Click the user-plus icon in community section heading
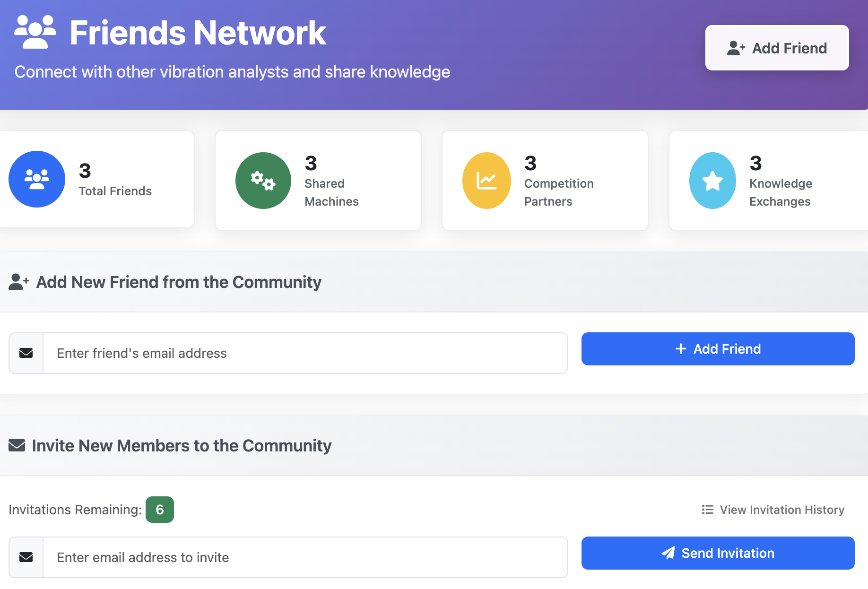Image resolution: width=868 pixels, height=589 pixels. [19, 282]
